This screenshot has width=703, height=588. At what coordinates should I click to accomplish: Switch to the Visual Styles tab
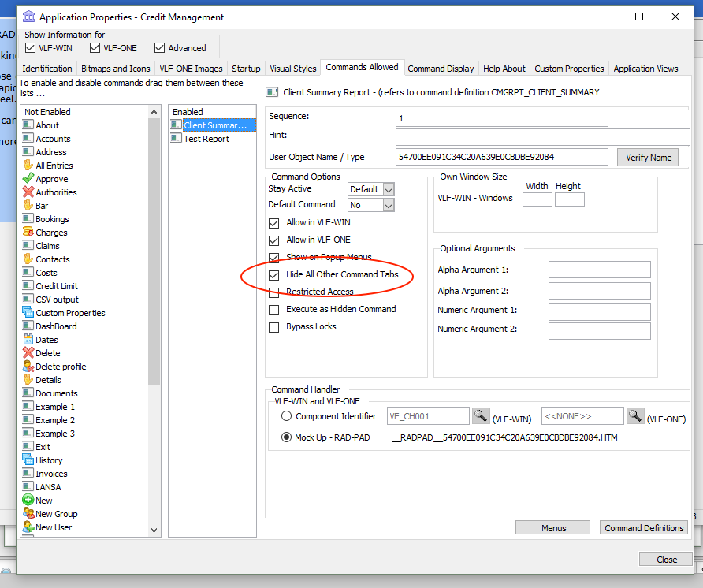(292, 69)
